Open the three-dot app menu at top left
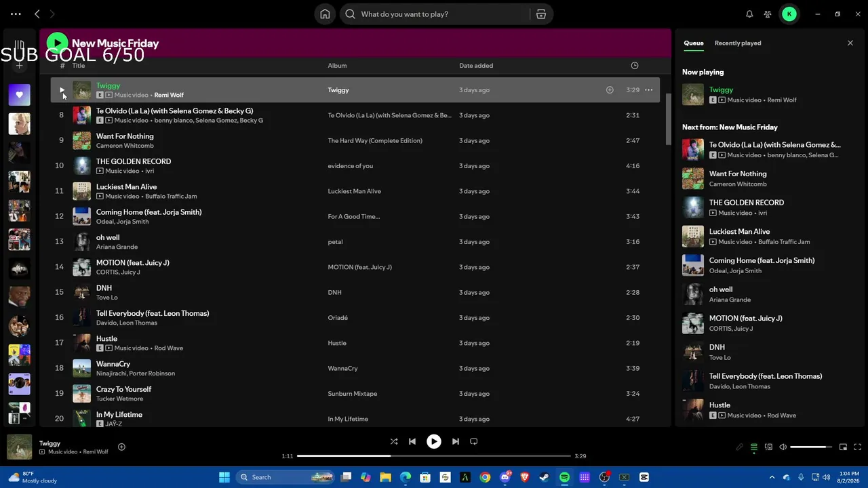The height and width of the screenshot is (488, 868). pyautogui.click(x=16, y=14)
